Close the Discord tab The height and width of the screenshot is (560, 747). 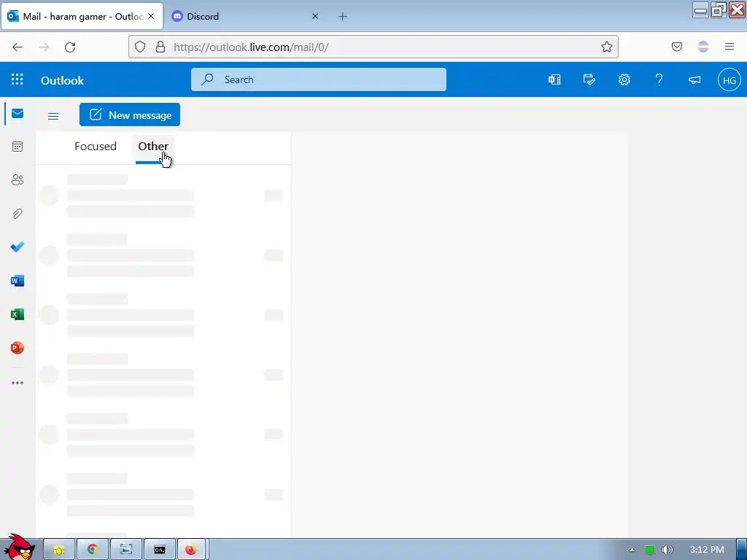tap(315, 16)
